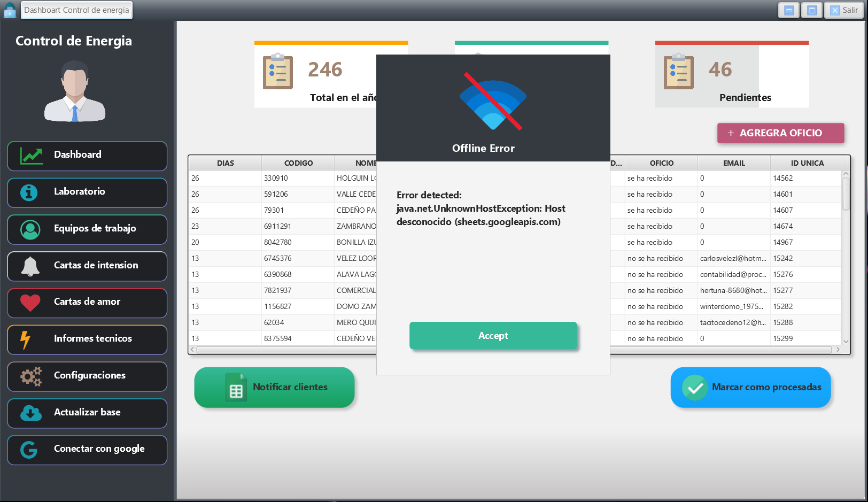
Task: View Informes tecnicos
Action: (87, 340)
